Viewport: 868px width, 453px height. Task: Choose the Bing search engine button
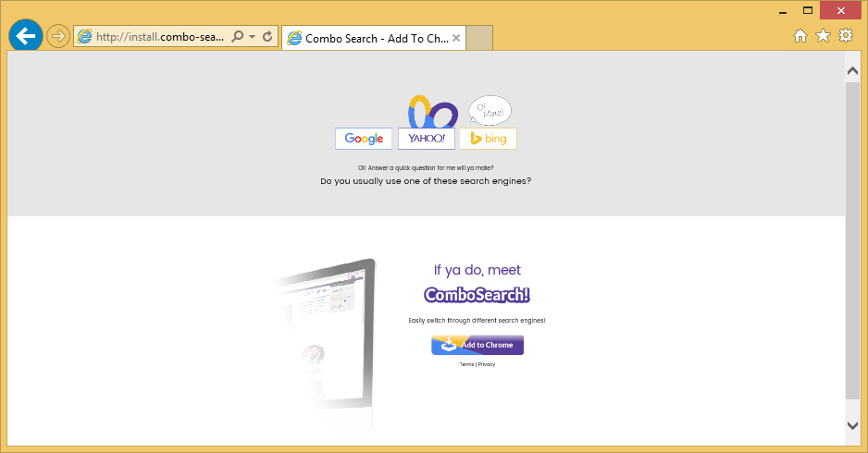click(x=488, y=139)
